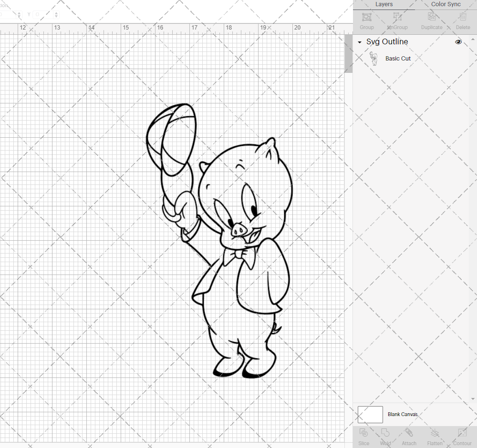Click the Flatten icon

coord(435,435)
